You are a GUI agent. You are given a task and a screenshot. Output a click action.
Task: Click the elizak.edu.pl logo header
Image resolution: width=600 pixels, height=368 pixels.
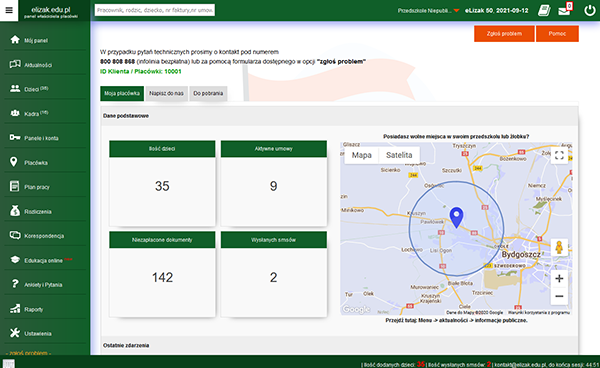click(51, 11)
